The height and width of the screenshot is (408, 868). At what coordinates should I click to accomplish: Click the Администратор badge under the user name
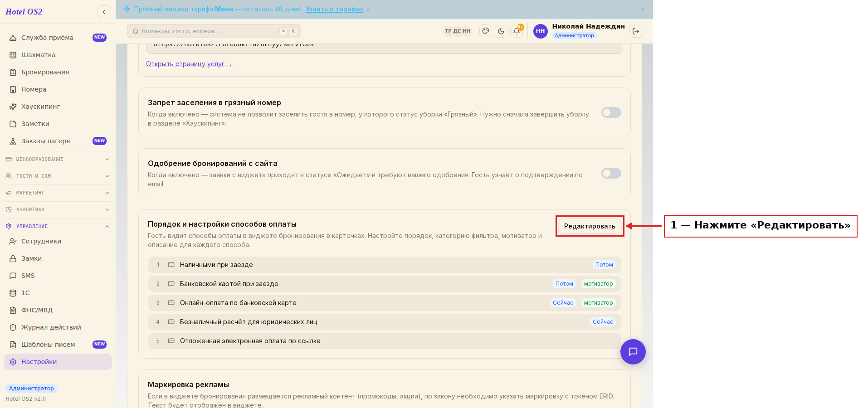[x=574, y=35]
